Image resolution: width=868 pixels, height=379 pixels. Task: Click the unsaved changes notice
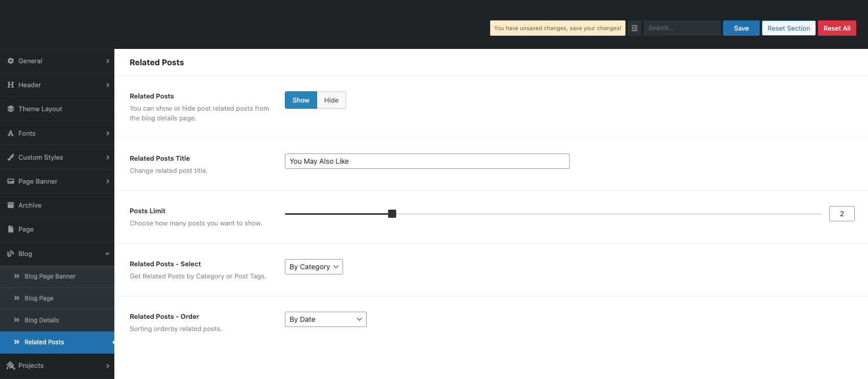(558, 28)
